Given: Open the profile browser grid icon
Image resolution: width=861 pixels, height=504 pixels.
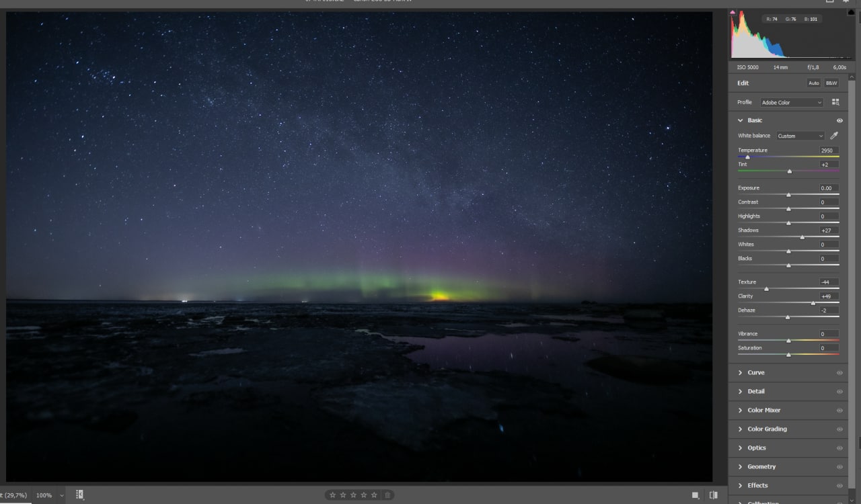Looking at the screenshot, I should click(x=835, y=102).
